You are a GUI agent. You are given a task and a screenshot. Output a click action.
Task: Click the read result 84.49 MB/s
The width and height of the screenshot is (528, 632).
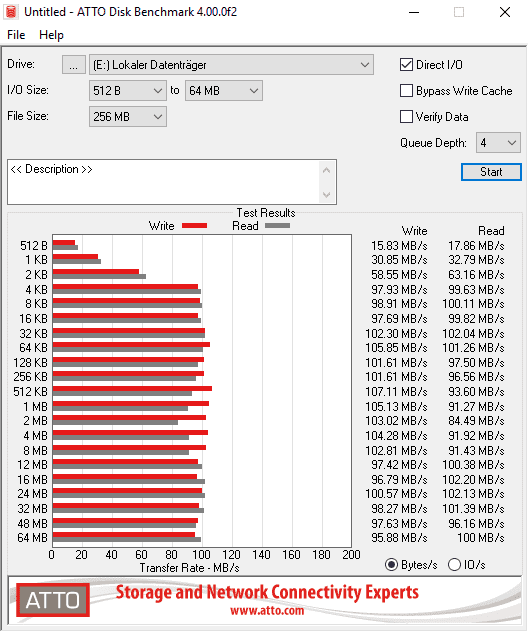pos(476,421)
